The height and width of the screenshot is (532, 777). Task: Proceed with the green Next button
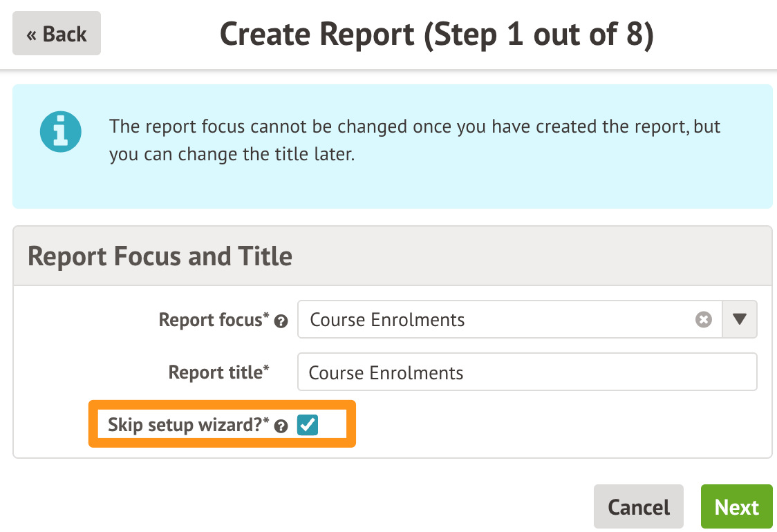coord(736,506)
